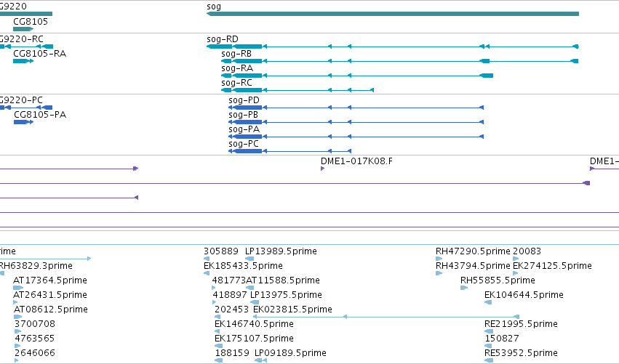
Task: Click feature 418897
Action: [x=215, y=302]
